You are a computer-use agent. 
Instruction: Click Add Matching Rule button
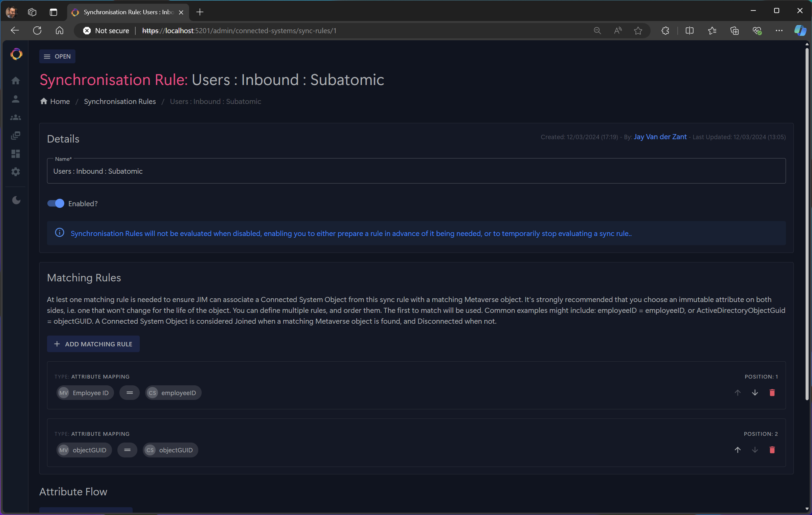coord(93,344)
